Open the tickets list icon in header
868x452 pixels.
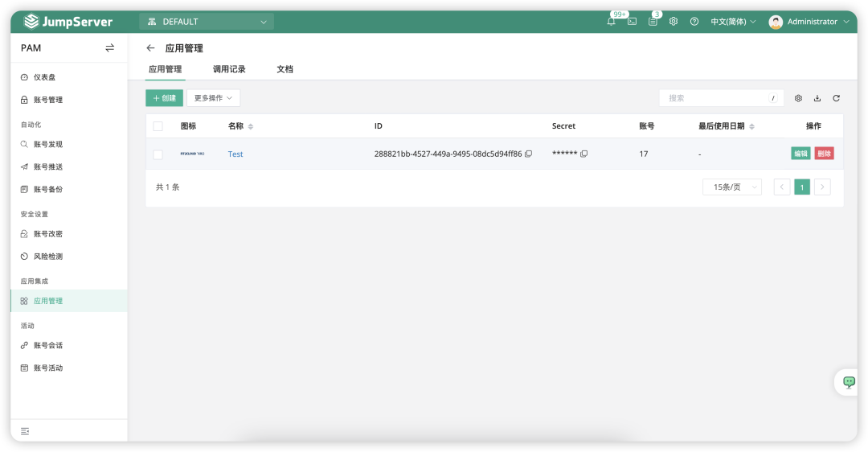click(x=653, y=22)
